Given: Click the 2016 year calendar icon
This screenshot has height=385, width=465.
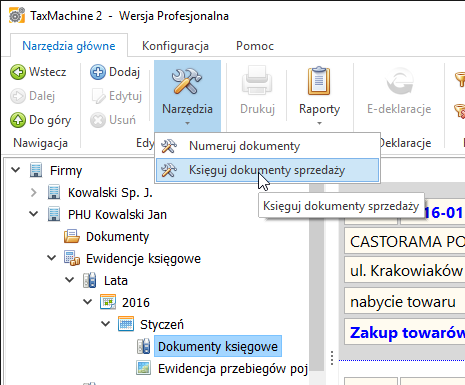Looking at the screenshot, I should point(108,302).
